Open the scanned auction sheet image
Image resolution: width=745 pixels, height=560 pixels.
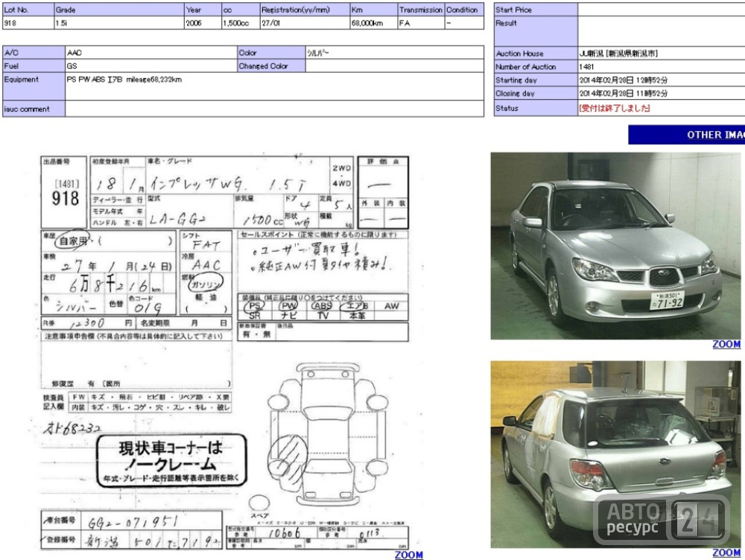click(225, 352)
